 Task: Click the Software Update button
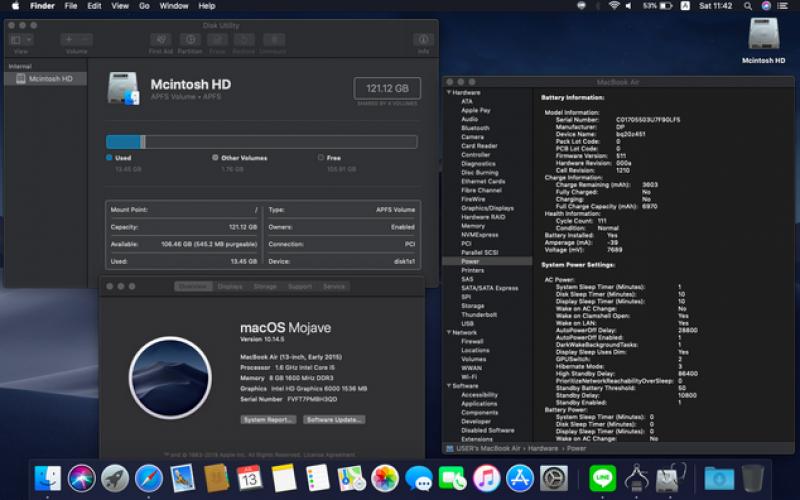pos(334,419)
